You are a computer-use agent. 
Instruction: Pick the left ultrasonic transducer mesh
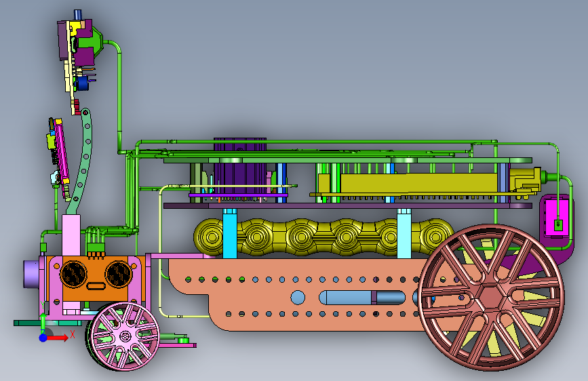73,275
